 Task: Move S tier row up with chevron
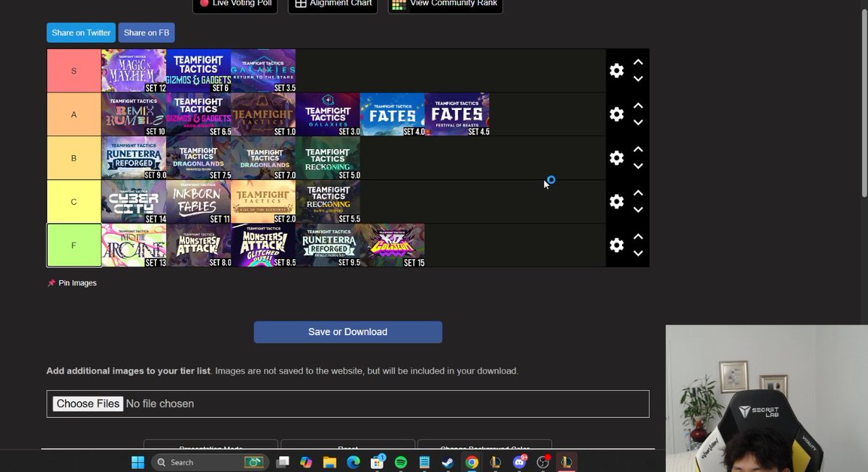(638, 62)
